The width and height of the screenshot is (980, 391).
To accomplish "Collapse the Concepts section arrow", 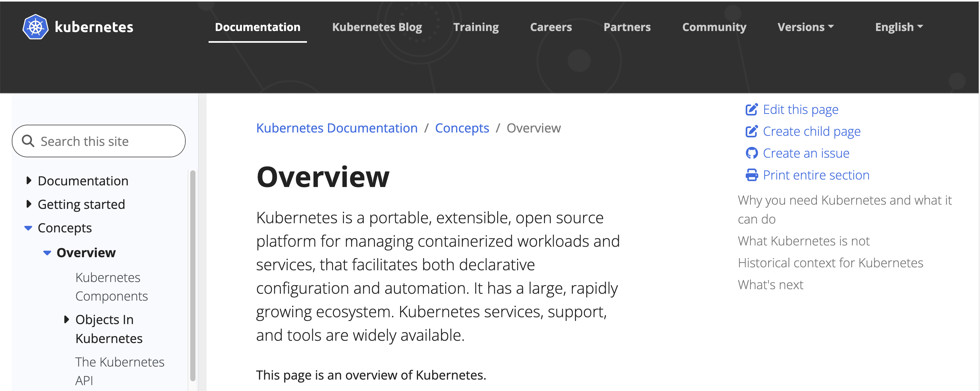I will [28, 228].
